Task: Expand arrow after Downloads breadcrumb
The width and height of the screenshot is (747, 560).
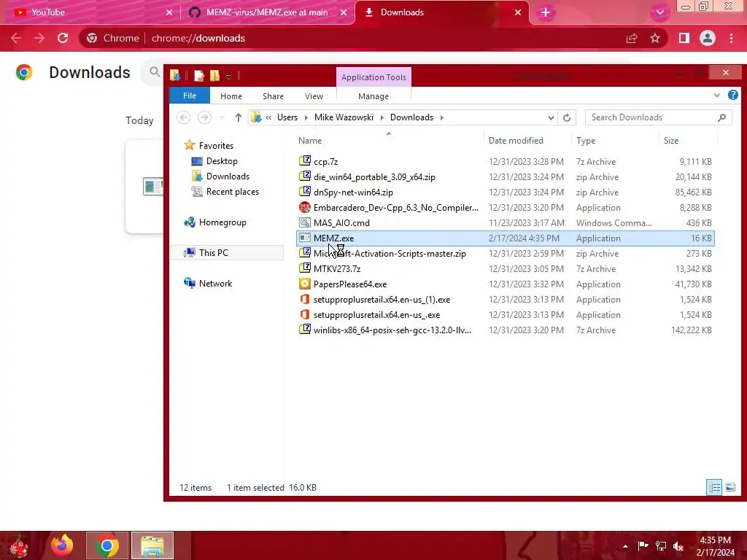Action: 441,117
